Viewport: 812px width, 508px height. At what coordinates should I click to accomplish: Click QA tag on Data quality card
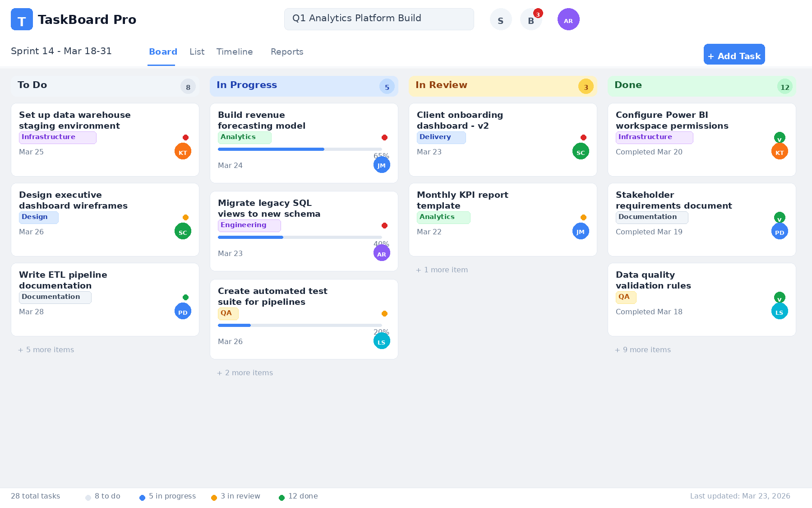(x=626, y=297)
